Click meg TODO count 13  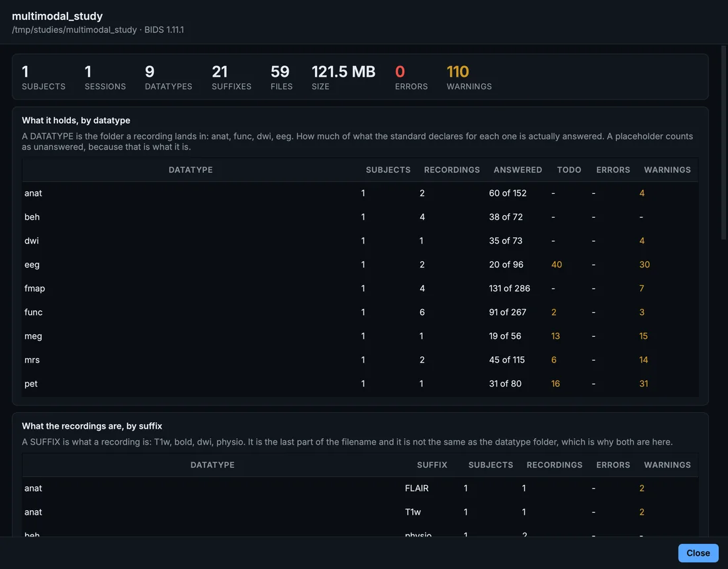tap(555, 336)
